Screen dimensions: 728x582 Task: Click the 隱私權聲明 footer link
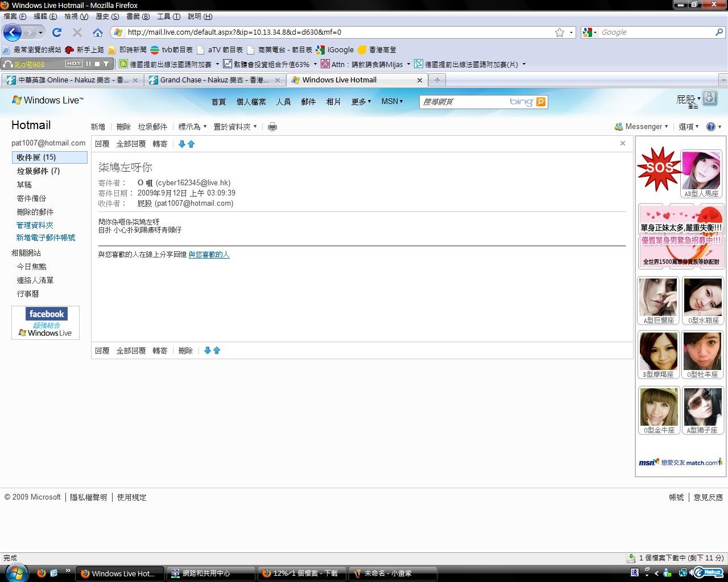point(88,497)
